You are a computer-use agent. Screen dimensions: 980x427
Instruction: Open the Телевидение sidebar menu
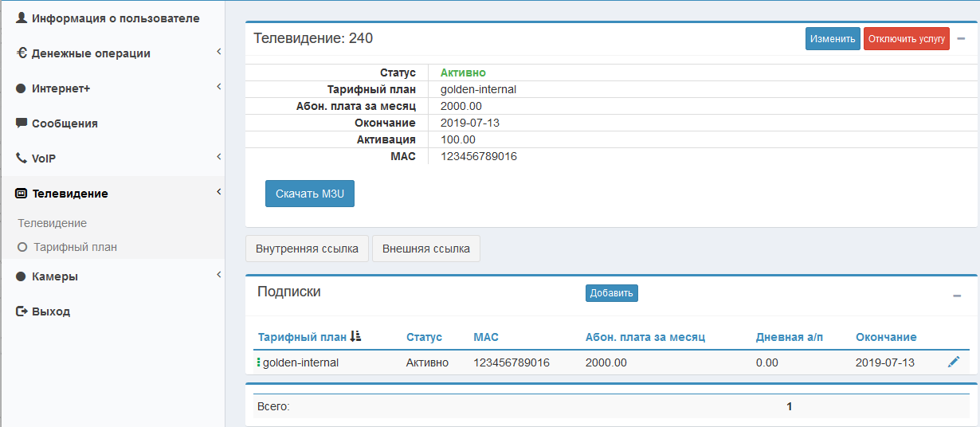[70, 194]
